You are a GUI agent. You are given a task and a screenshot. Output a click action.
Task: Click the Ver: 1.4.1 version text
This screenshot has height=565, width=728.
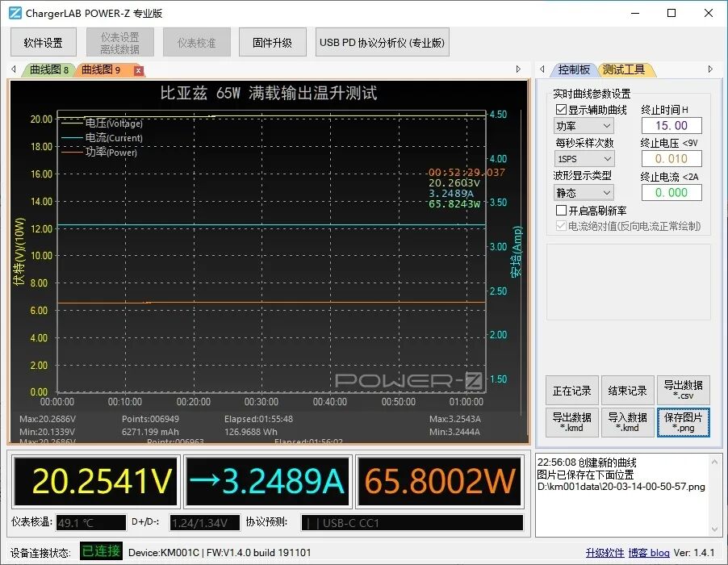click(694, 552)
